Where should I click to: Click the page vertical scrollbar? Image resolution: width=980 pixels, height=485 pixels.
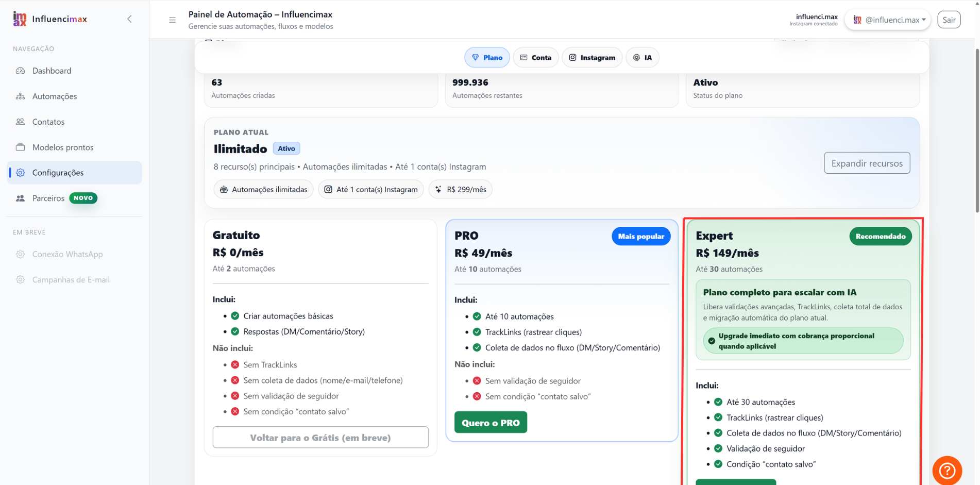tap(977, 130)
